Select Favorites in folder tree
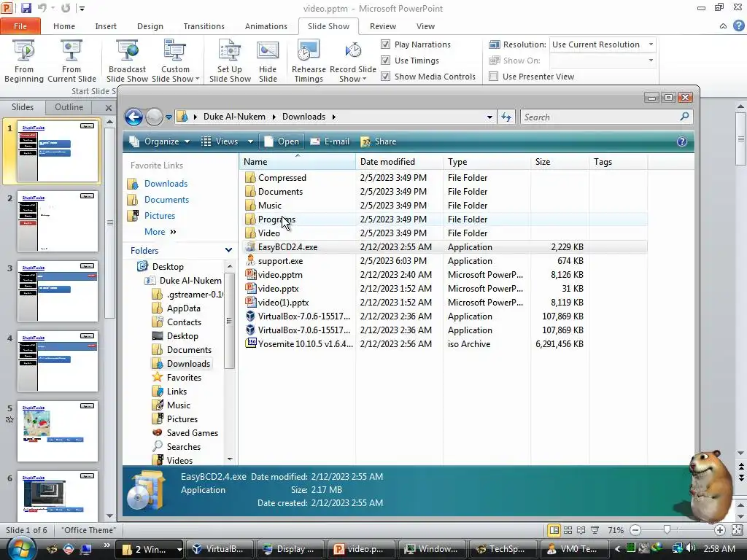The width and height of the screenshot is (747, 560). tap(184, 378)
